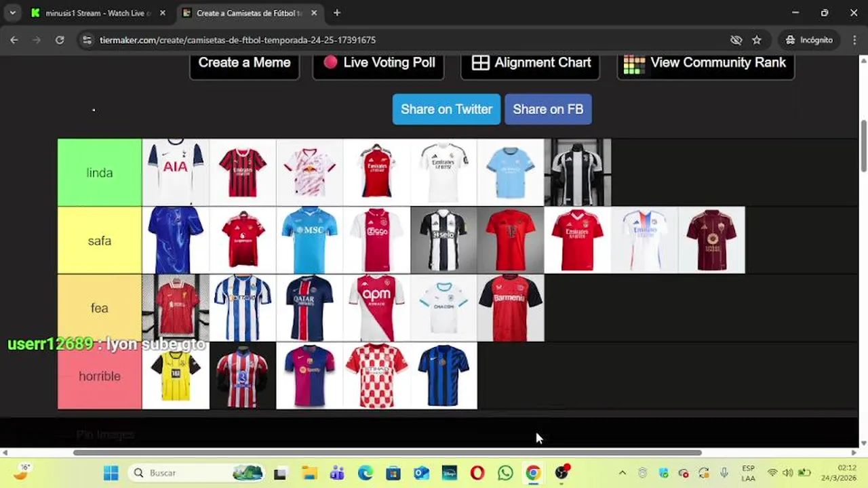Choose the yellow Dortmund shirt in horrible tier
This screenshot has height=488, width=868.
pos(176,375)
